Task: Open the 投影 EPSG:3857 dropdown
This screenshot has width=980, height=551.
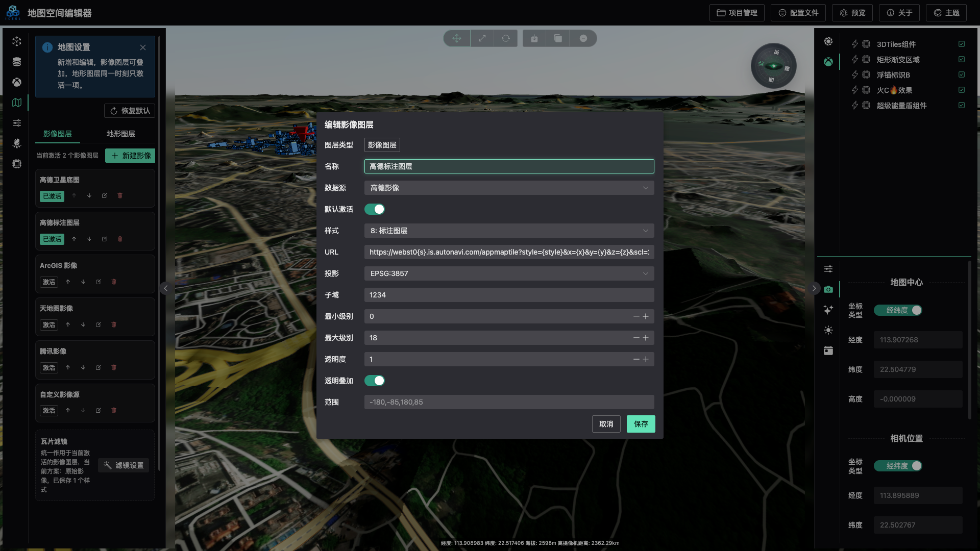Action: pyautogui.click(x=509, y=273)
